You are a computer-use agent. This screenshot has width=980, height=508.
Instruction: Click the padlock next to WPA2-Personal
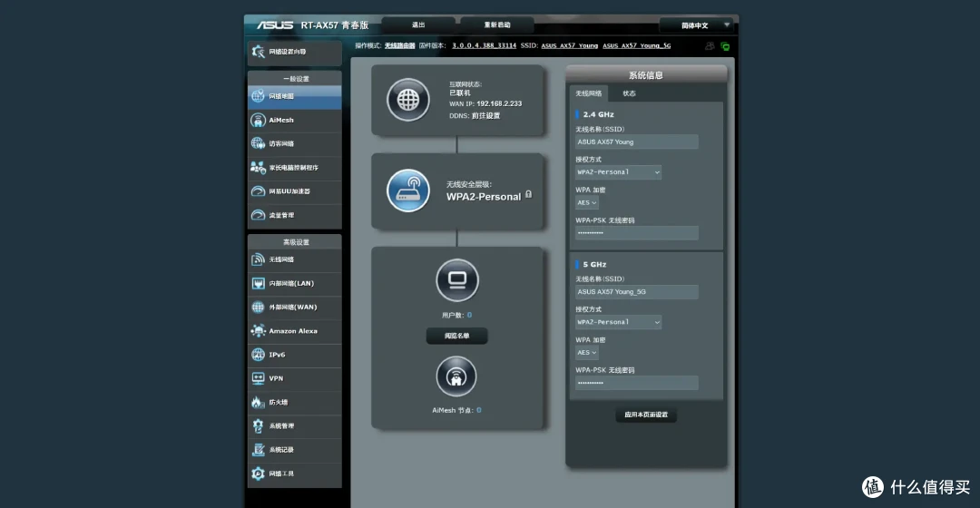529,194
